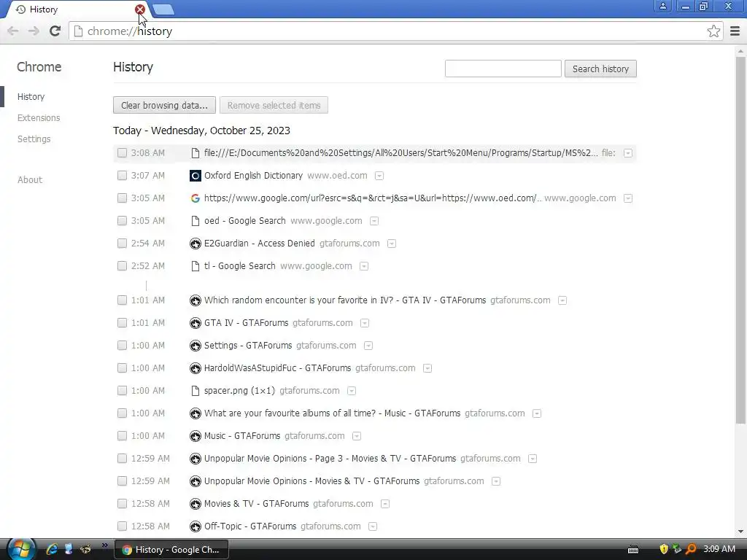747x560 pixels.
Task: Go to History in the Chrome sidebar
Action: (x=31, y=97)
